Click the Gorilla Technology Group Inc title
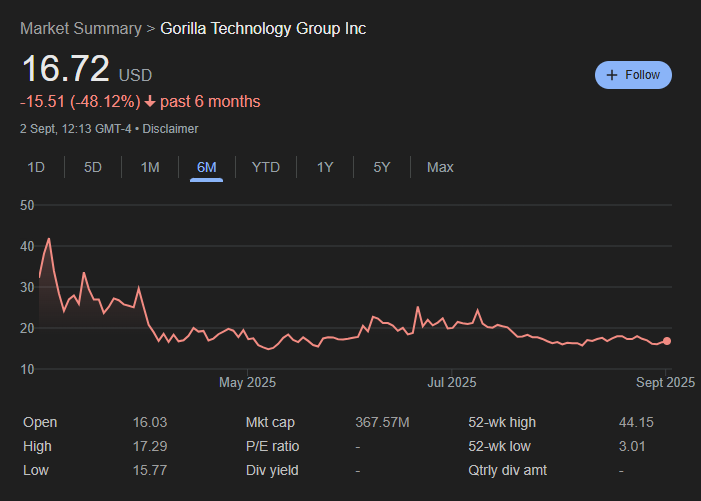701x501 pixels. pyautogui.click(x=263, y=29)
